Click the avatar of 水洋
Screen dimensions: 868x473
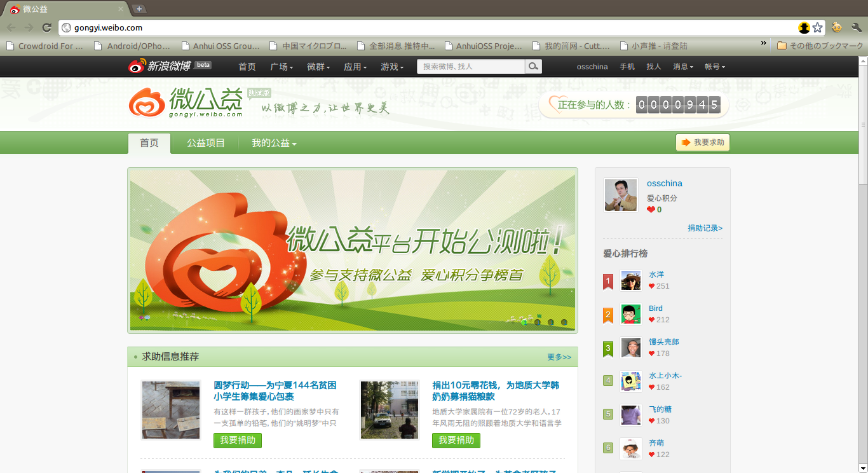631,280
